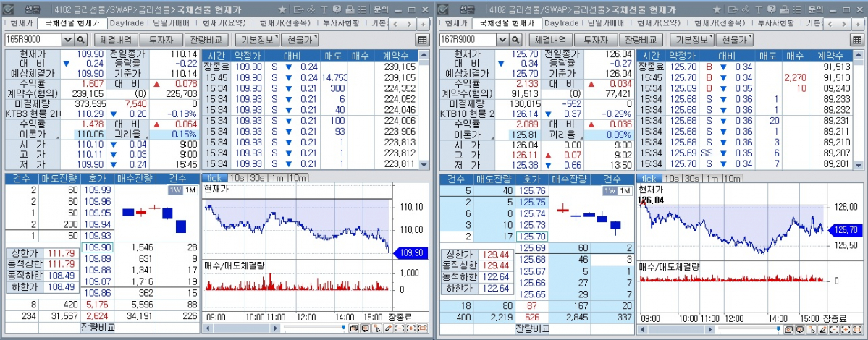Click the zoom slider handle under left chart
The image size is (868, 340).
click(343, 328)
